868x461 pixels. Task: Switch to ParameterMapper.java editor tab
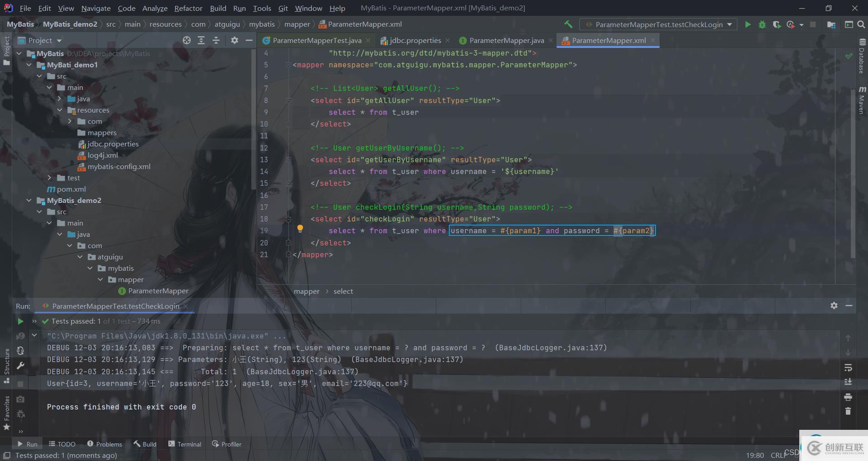(x=506, y=40)
